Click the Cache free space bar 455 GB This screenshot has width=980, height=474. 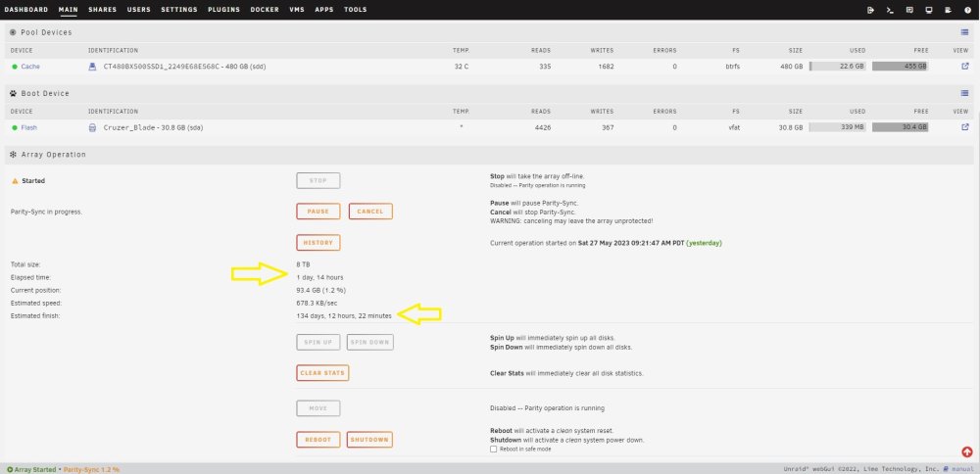[x=900, y=67]
